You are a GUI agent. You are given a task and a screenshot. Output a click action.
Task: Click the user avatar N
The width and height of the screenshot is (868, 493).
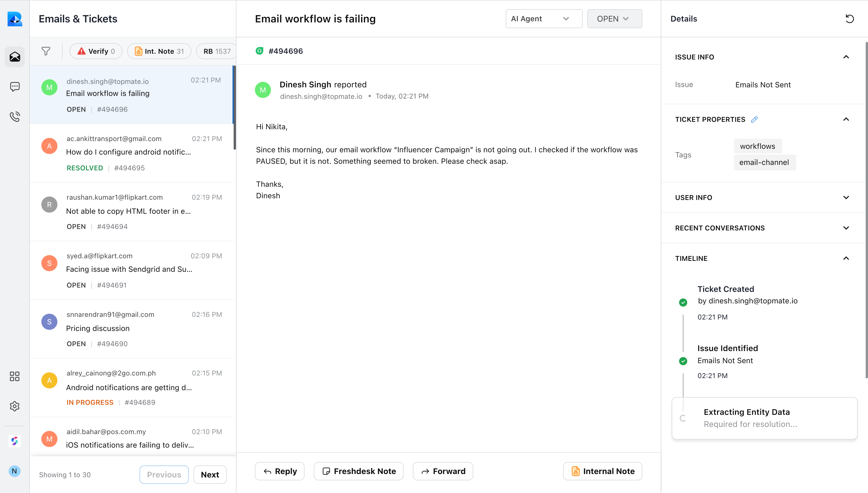tap(15, 471)
